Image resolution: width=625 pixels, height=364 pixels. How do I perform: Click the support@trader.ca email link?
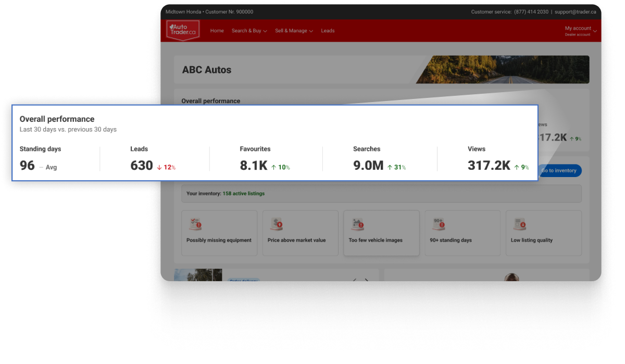coord(576,11)
